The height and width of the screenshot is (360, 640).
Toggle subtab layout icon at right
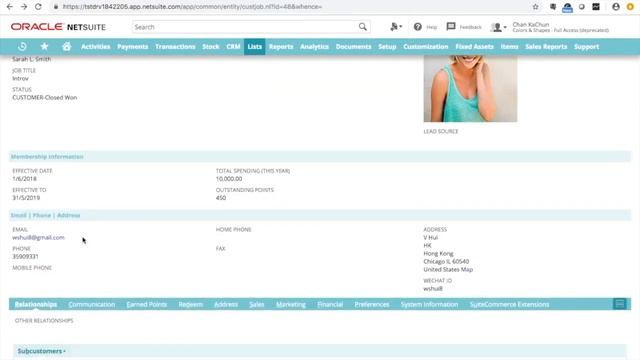pos(620,304)
